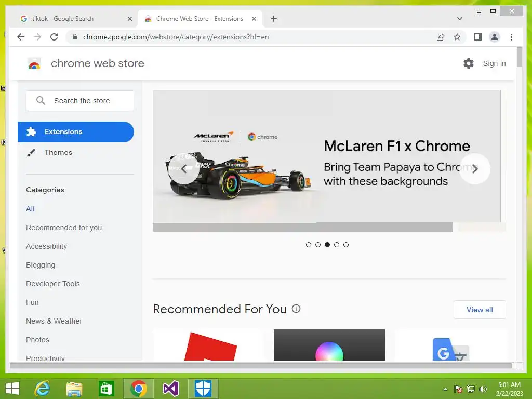The image size is (532, 399).
Task: Click Sign in to the web store
Action: click(x=494, y=63)
